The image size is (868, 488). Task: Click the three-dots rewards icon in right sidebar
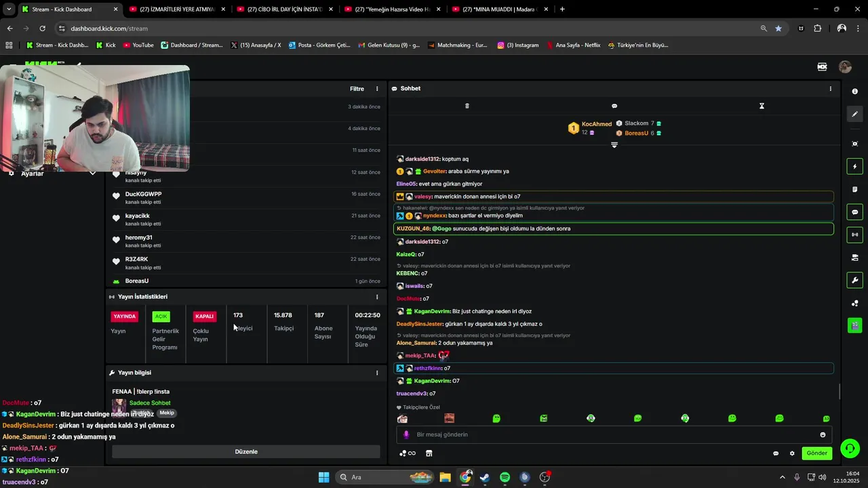coord(854,303)
